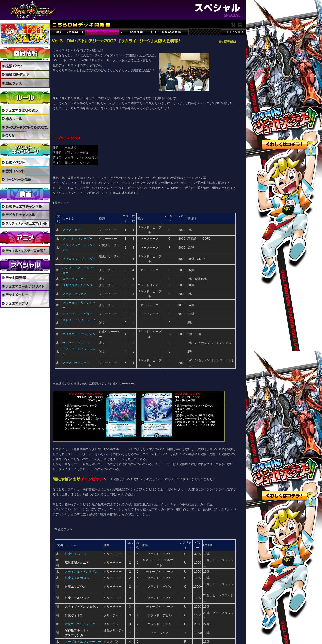The image size is (322, 644).
Task: Open 封魔ウェバリス card link
Action: tap(75, 554)
